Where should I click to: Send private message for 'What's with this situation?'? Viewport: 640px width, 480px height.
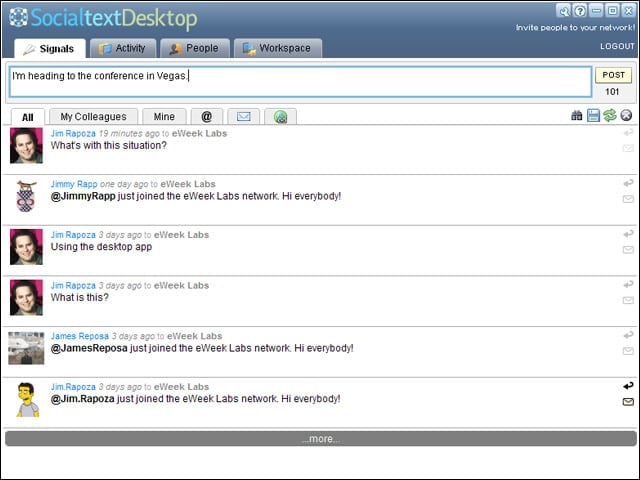[628, 148]
